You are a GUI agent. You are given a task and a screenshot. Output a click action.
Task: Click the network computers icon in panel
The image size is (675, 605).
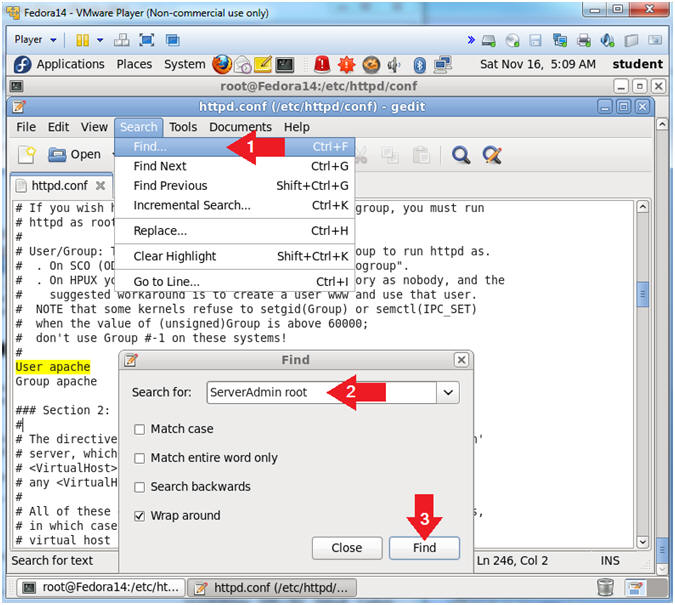pyautogui.click(x=443, y=65)
